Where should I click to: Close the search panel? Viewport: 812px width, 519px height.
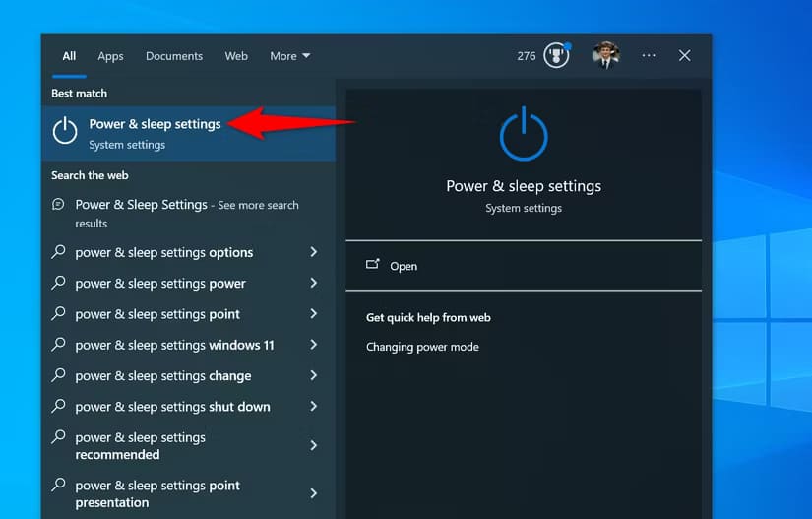(685, 55)
